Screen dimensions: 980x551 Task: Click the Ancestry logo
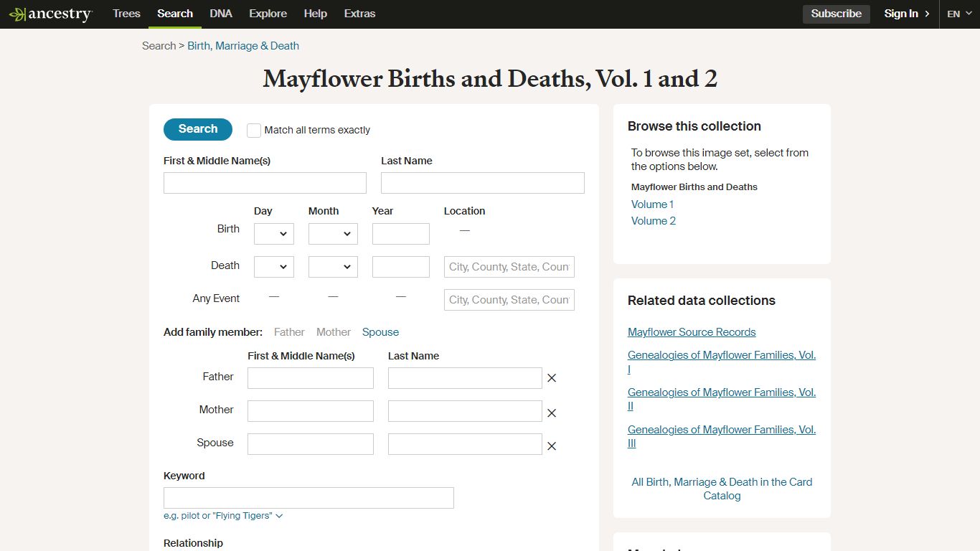click(x=50, y=14)
